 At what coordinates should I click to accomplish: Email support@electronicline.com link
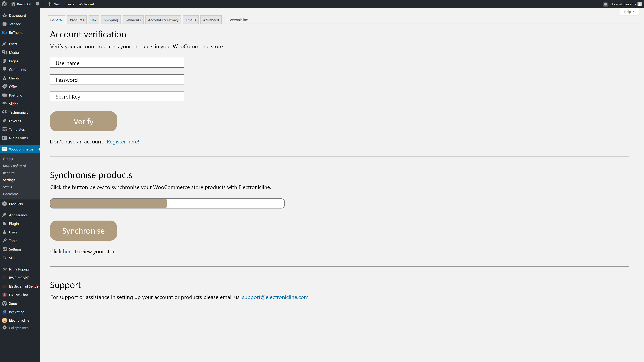pyautogui.click(x=275, y=297)
